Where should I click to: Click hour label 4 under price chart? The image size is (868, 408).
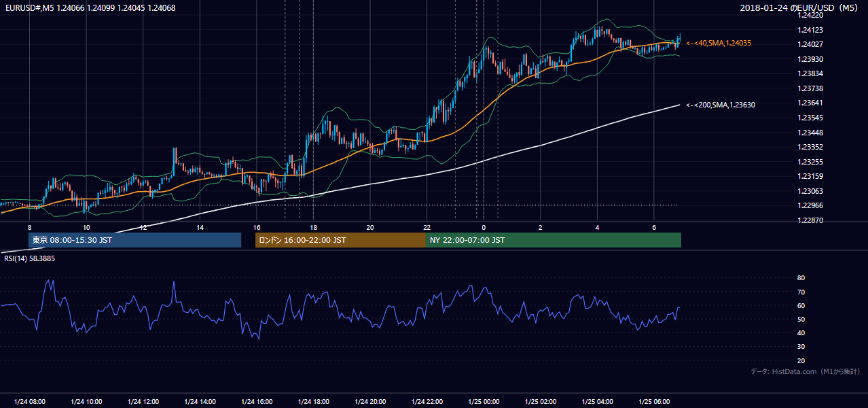tap(597, 227)
